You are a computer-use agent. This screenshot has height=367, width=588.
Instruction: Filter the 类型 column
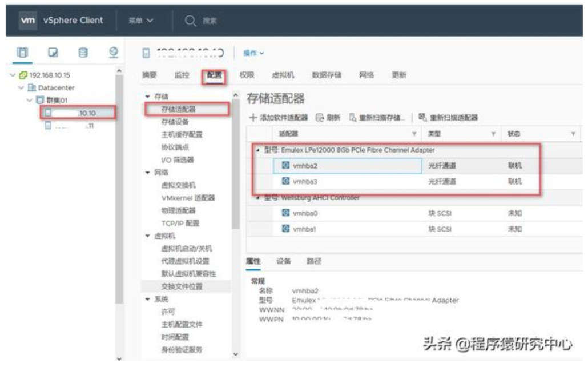(493, 134)
